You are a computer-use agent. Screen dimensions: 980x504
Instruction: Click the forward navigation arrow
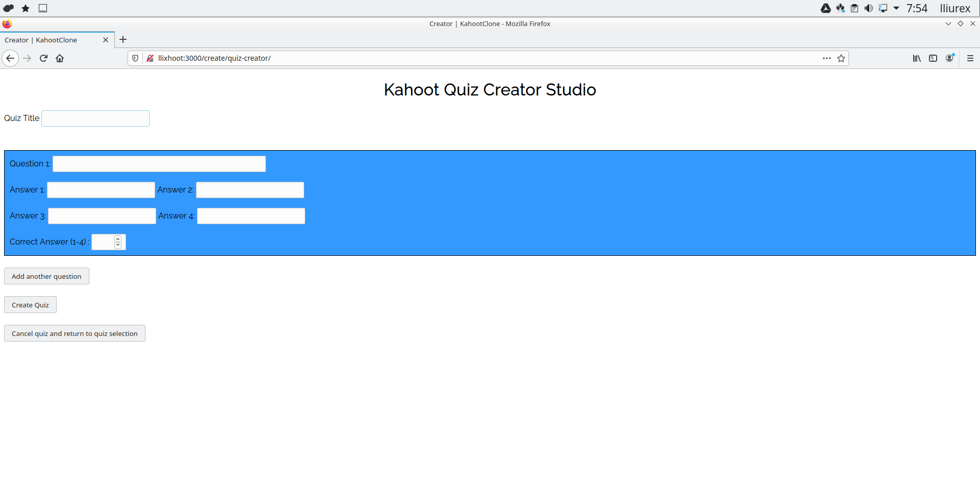(x=27, y=58)
